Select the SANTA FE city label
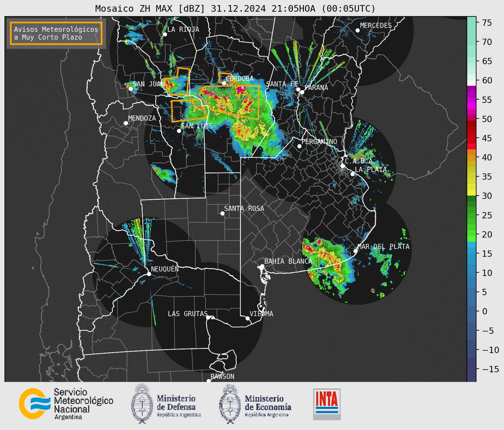The width and height of the screenshot is (504, 430). pos(282,84)
